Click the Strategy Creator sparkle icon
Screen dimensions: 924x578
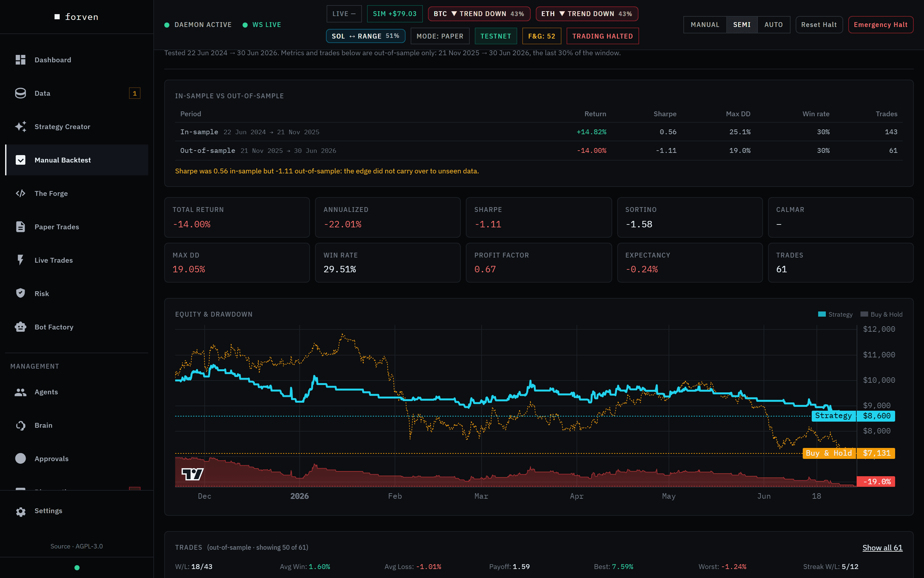(21, 127)
